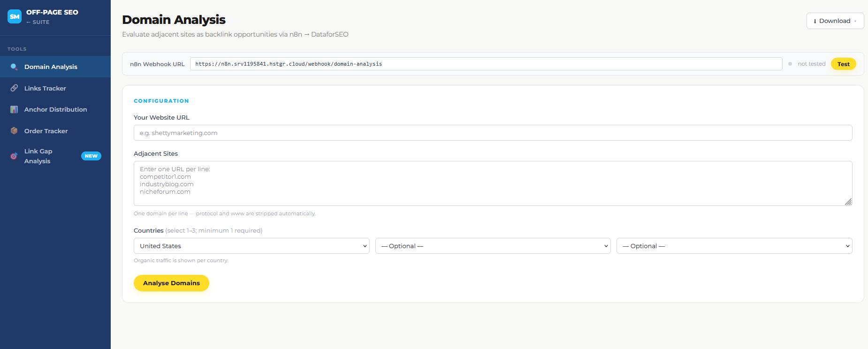This screenshot has width=868, height=349.
Task: Open Order Tracker tool
Action: click(x=55, y=131)
